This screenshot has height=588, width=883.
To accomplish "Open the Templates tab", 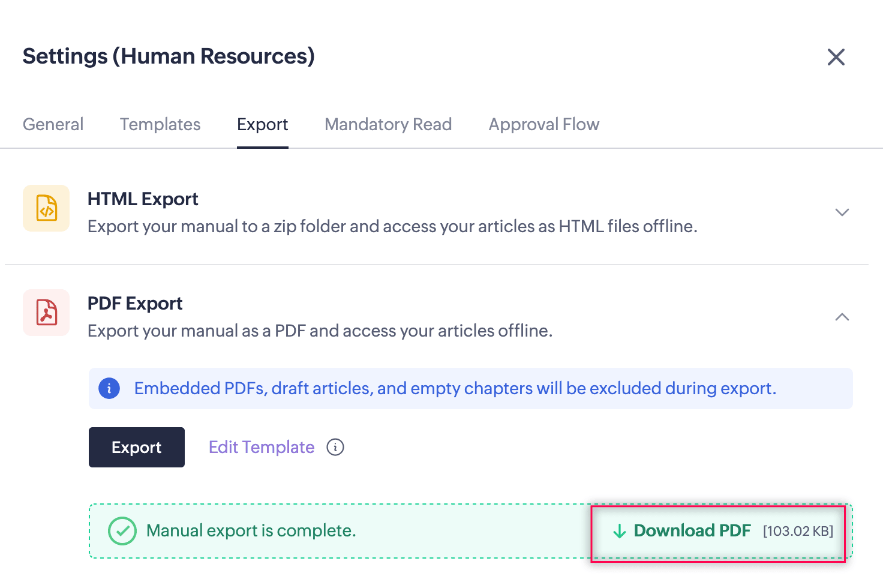I will tap(160, 124).
